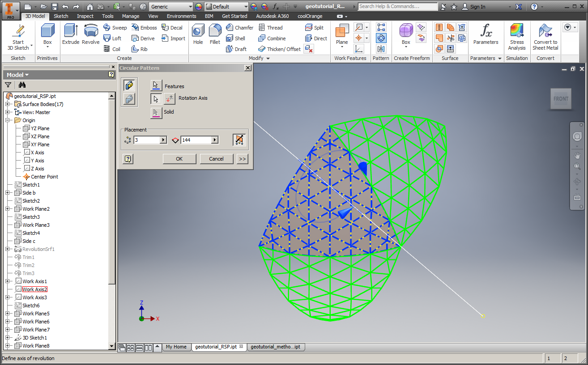Switch to geotutorial_metho...ipt tab
Screen dimensions: 588x365
click(x=275, y=347)
